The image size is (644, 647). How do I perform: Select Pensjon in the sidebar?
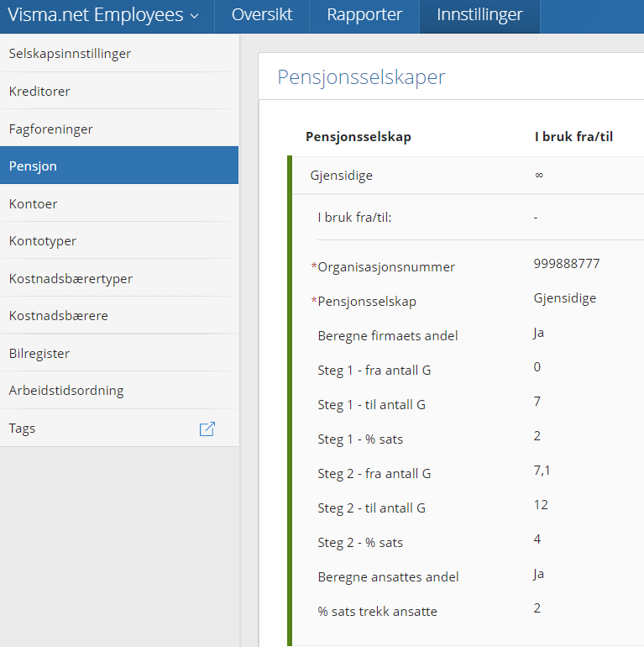(x=119, y=166)
